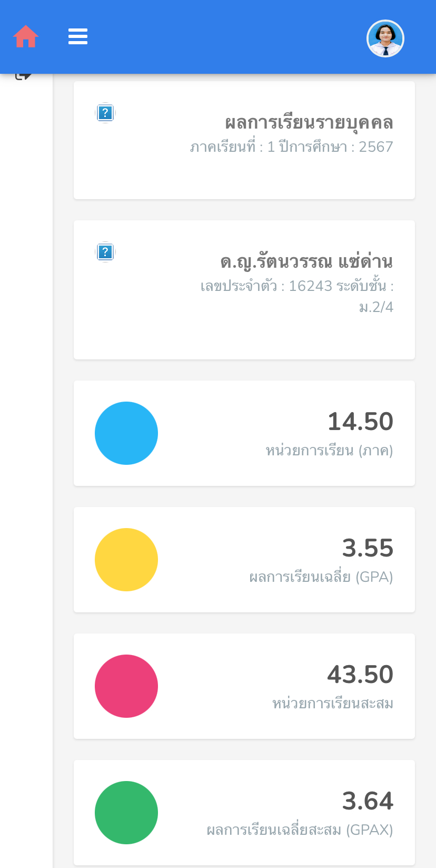436x868 pixels.
Task: Click the question mark icon beside ผลการเรียนรายบุคคล
Action: 105,113
